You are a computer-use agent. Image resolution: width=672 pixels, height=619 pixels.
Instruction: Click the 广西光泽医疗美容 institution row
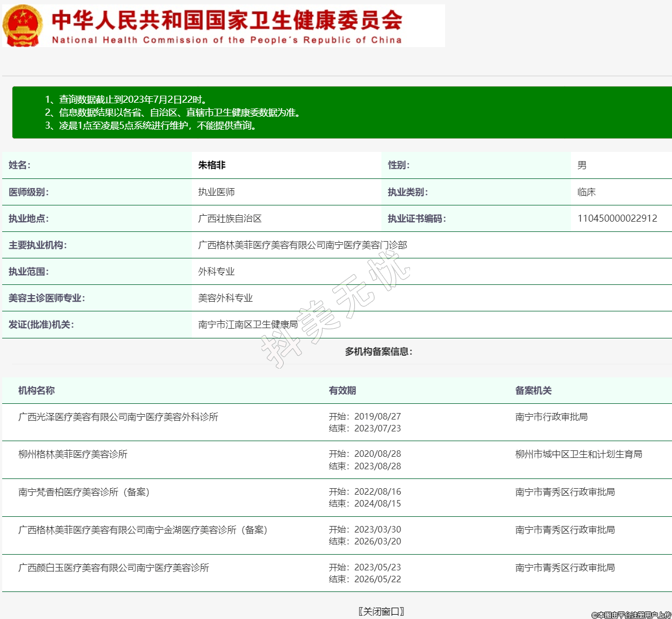pos(118,417)
